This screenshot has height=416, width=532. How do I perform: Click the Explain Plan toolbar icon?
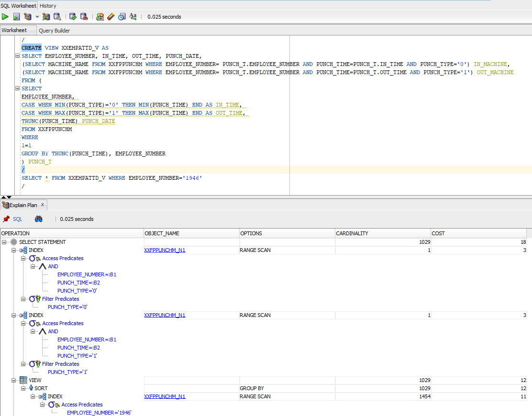pos(27,17)
